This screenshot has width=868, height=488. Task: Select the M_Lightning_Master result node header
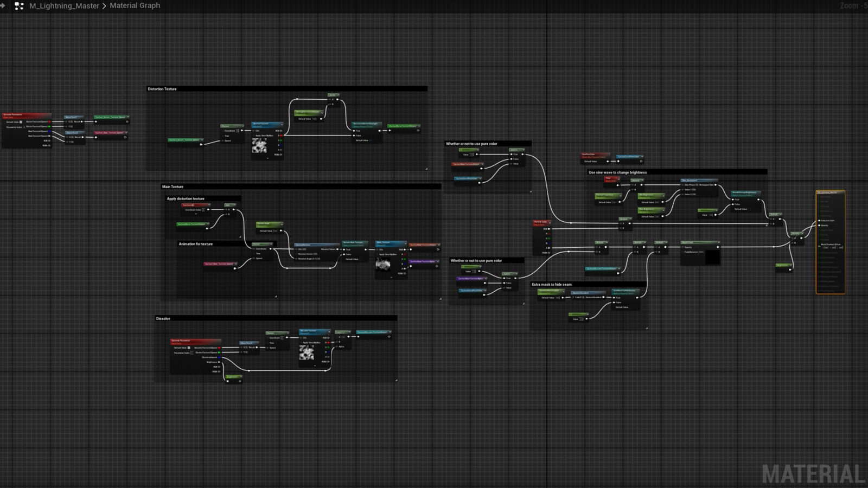tap(830, 192)
